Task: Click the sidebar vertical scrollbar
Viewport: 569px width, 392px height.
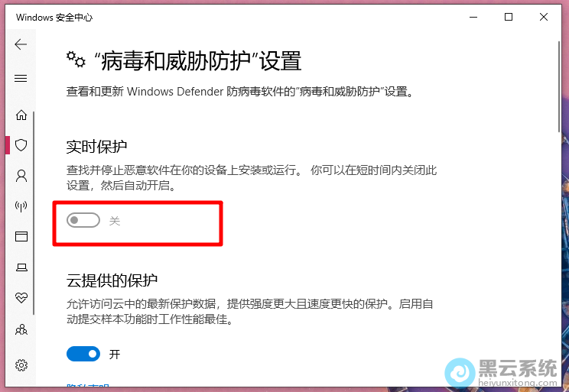Action: pos(34,213)
